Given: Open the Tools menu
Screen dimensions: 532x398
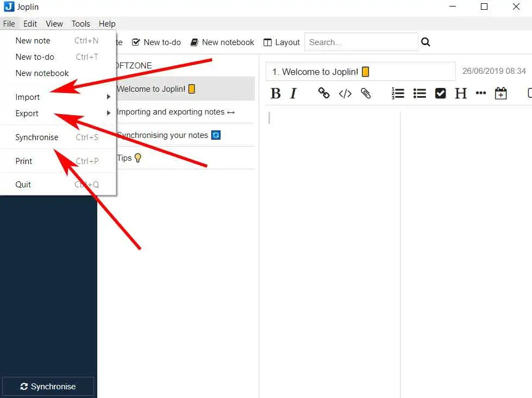Looking at the screenshot, I should tap(81, 24).
